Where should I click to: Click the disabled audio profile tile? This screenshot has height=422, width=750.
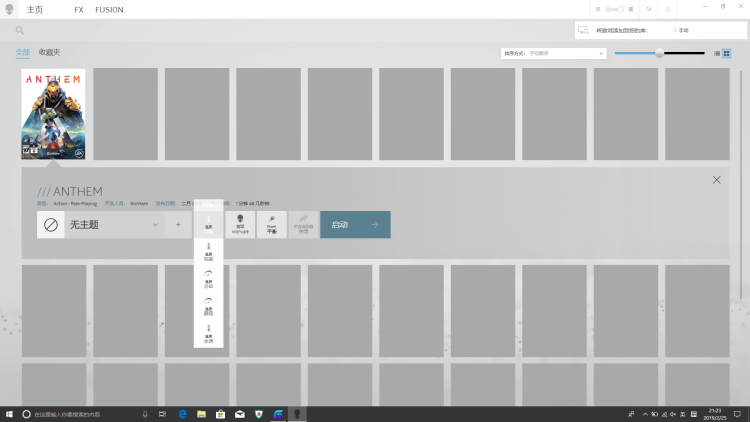point(303,224)
